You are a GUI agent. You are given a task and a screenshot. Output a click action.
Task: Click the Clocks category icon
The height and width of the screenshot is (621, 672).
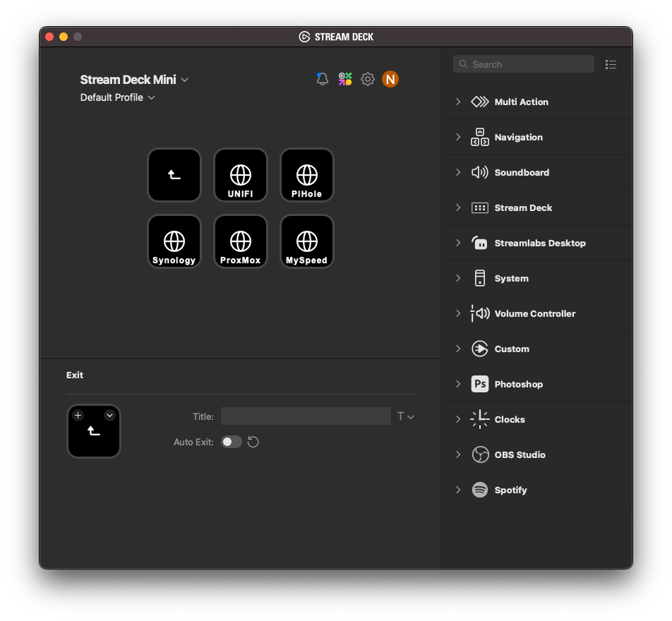[479, 419]
